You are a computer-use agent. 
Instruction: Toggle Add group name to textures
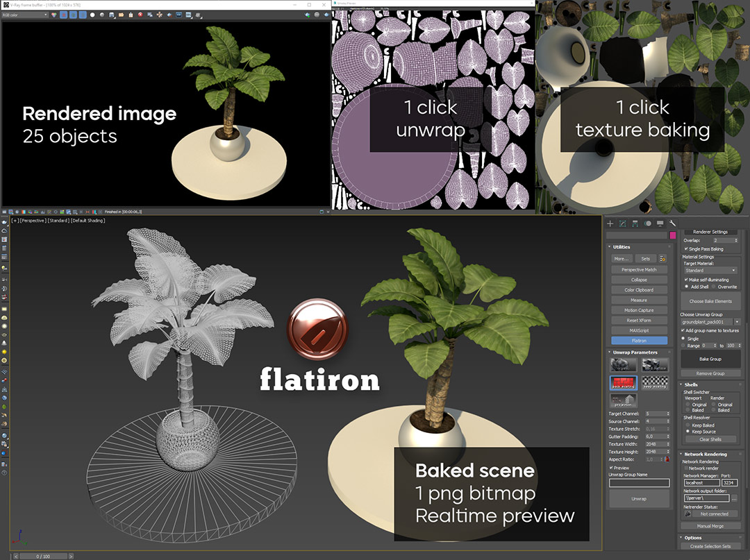click(683, 330)
